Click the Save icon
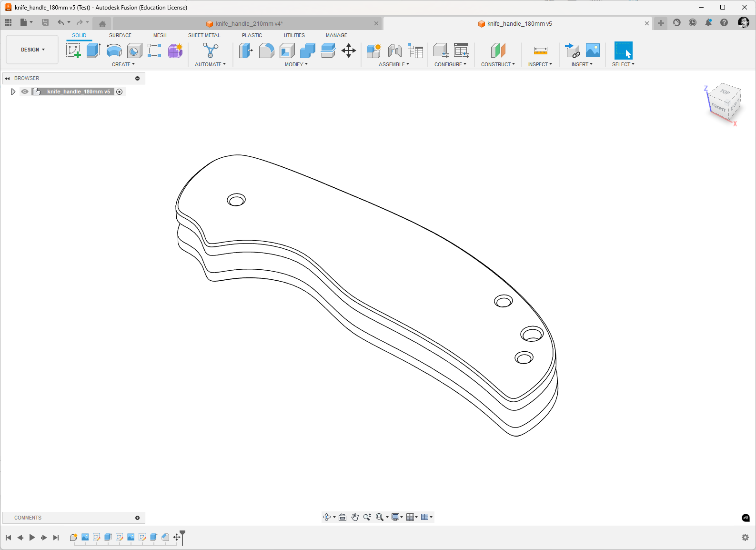Screen dimensions: 756x550 click(45, 22)
